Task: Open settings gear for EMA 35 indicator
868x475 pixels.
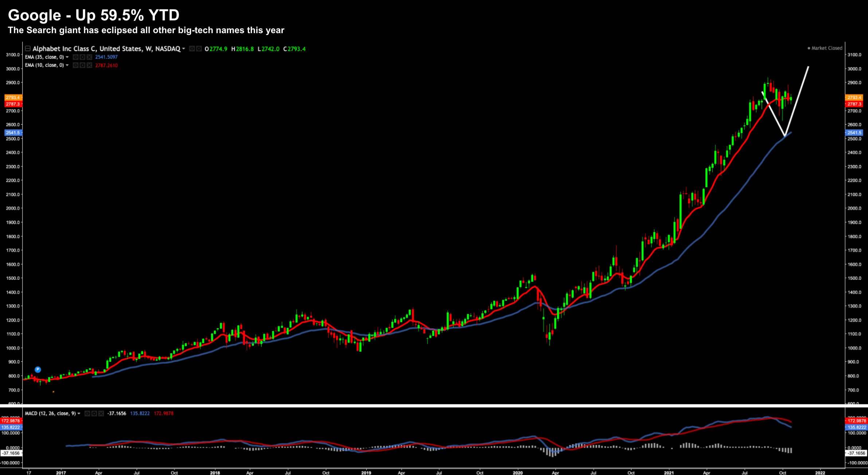Action: tap(82, 57)
